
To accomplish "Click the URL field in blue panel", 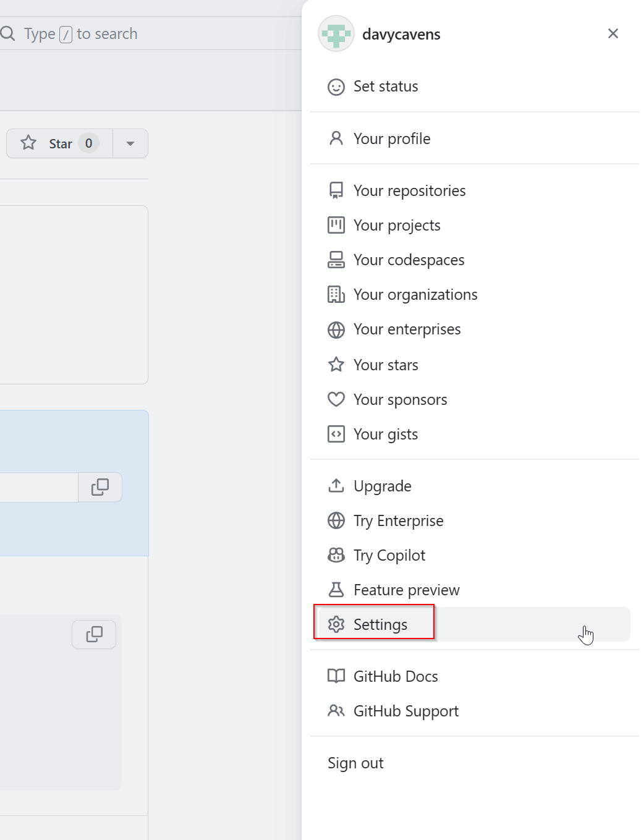I will pyautogui.click(x=39, y=487).
